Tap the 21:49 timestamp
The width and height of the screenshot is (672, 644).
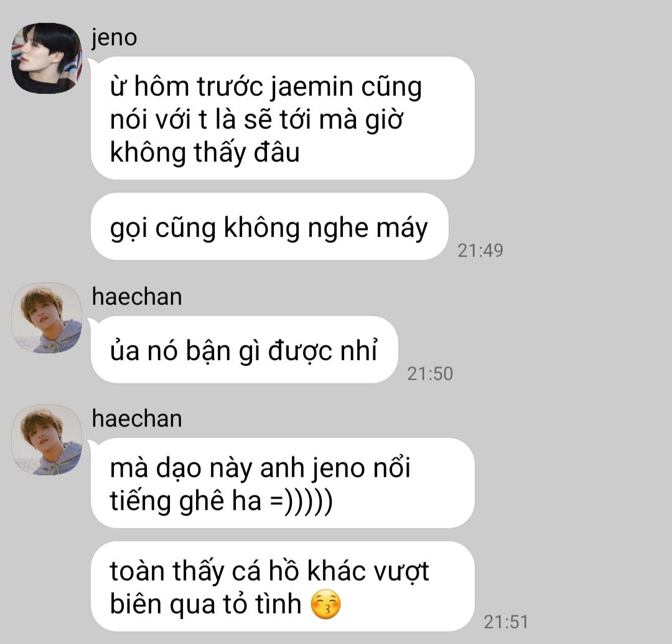coord(480,251)
